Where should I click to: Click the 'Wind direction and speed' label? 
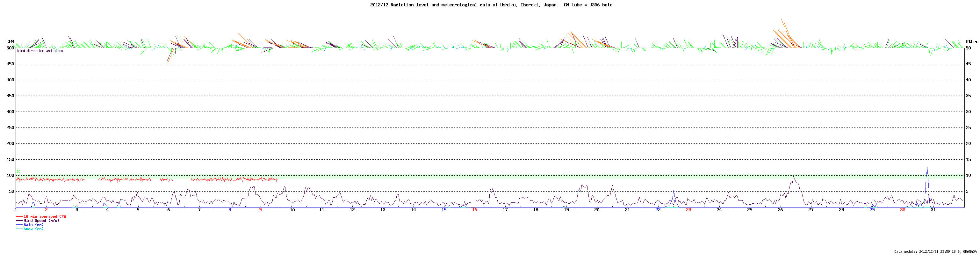click(x=40, y=51)
